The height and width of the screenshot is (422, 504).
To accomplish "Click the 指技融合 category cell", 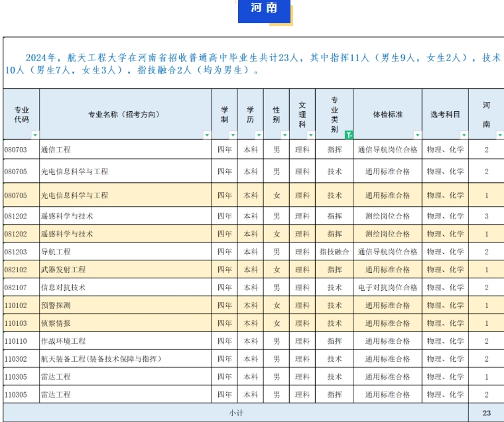I will point(334,252).
